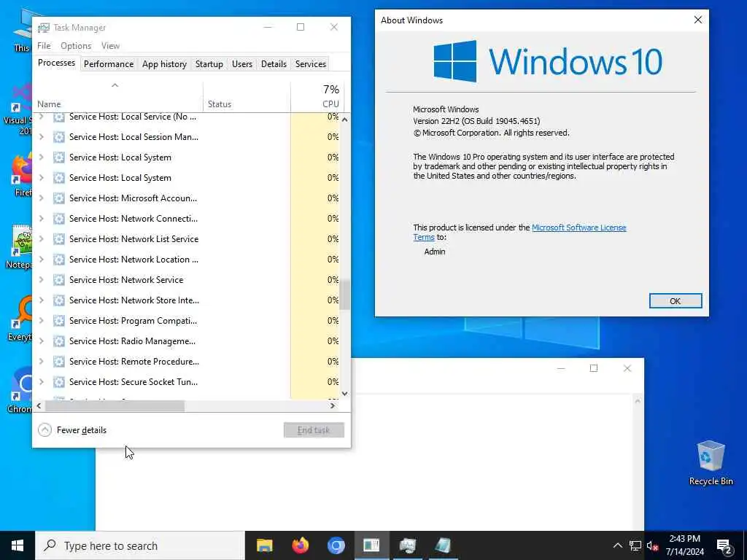Click Task Manager title bar icon
The width and height of the screenshot is (747, 560).
(43, 28)
